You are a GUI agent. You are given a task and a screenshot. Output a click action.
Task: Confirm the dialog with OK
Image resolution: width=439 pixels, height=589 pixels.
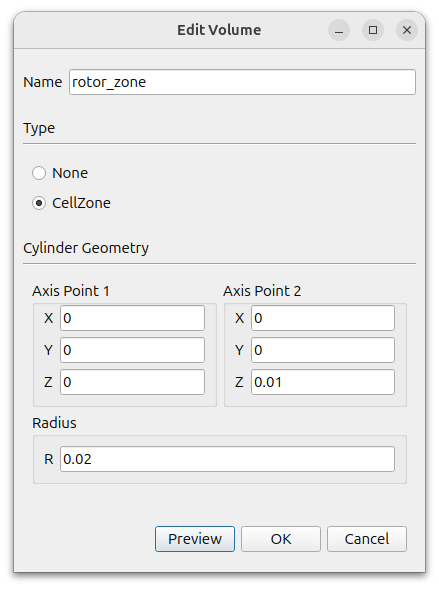[x=281, y=539]
